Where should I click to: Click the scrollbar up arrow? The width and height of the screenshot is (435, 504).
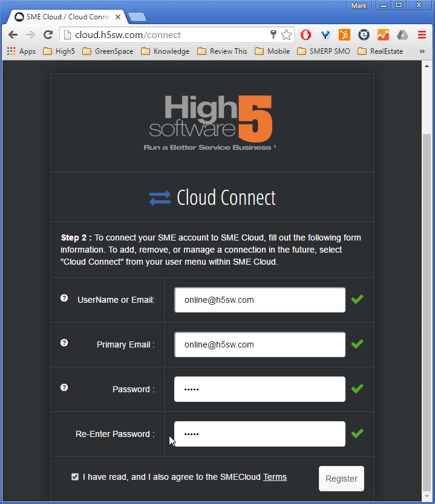tap(427, 66)
